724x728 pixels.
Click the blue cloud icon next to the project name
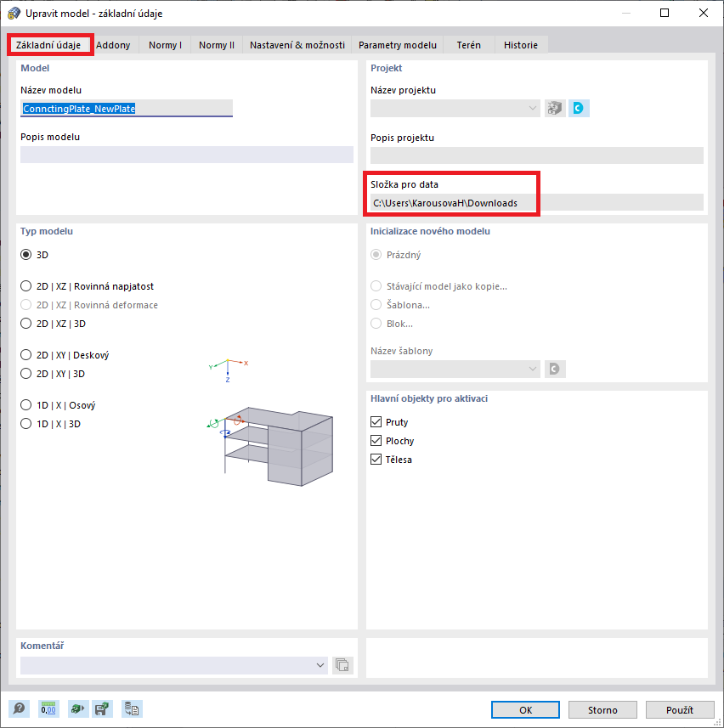[x=579, y=108]
